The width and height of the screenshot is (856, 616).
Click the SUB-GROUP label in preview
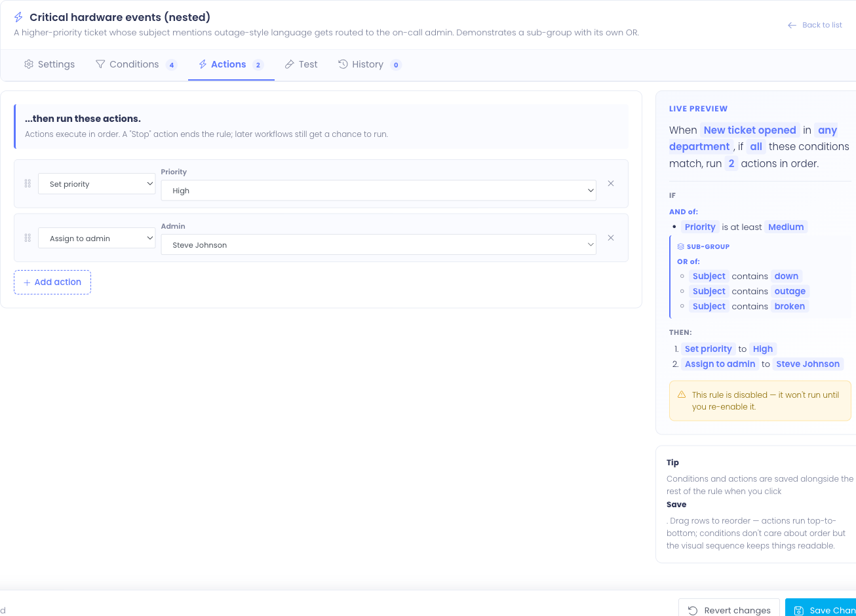coord(708,246)
